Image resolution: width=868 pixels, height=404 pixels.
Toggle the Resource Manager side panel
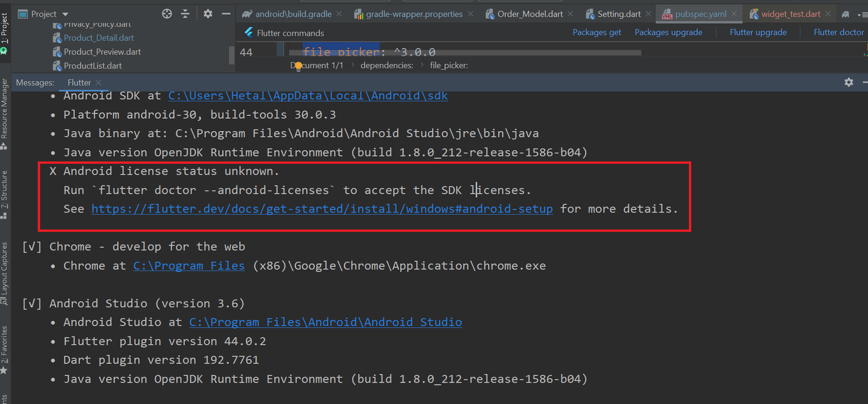click(4, 111)
